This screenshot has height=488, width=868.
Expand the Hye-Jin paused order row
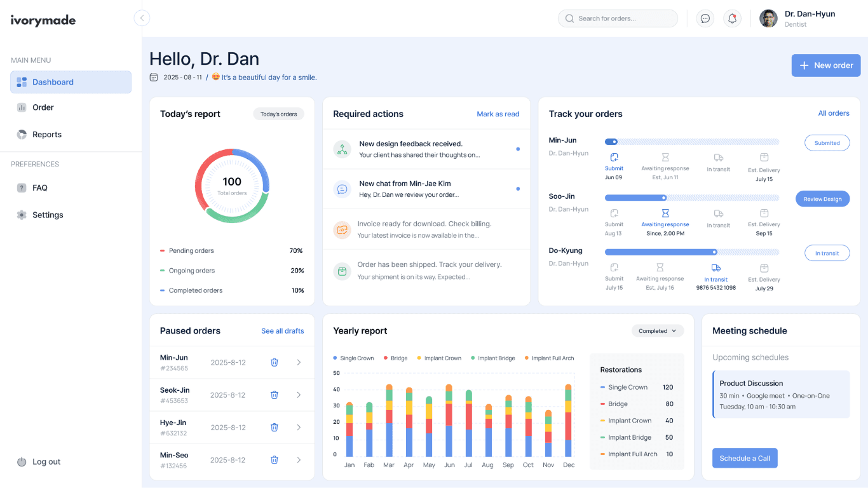299,427
